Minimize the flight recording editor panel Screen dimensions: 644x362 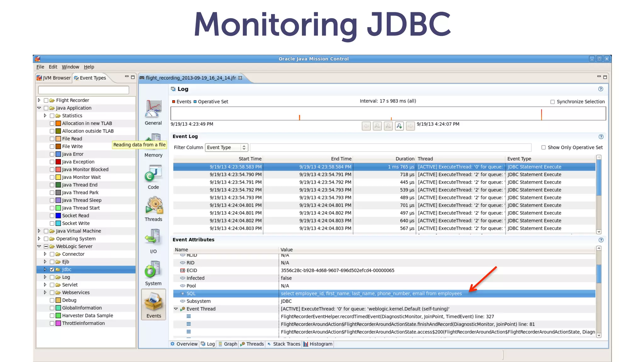599,77
